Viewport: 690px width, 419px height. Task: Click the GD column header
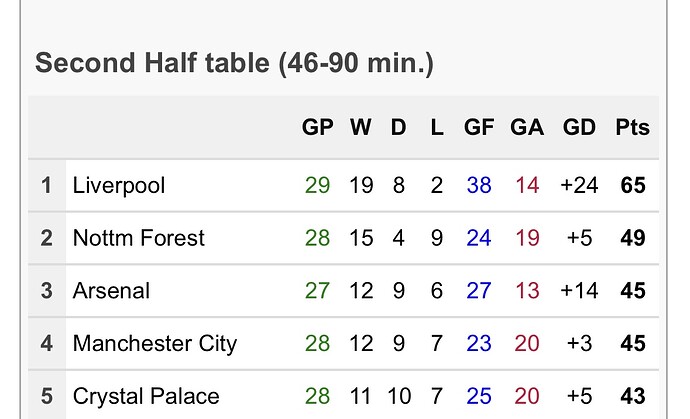(x=579, y=128)
